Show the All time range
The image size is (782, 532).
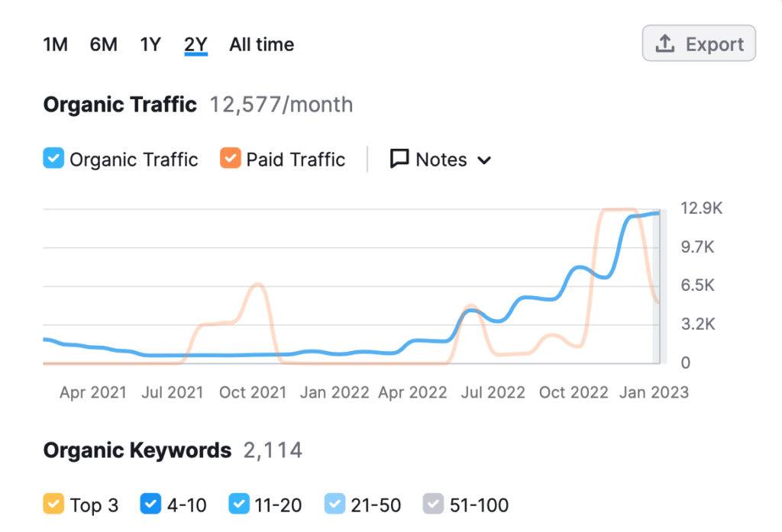pyautogui.click(x=261, y=45)
